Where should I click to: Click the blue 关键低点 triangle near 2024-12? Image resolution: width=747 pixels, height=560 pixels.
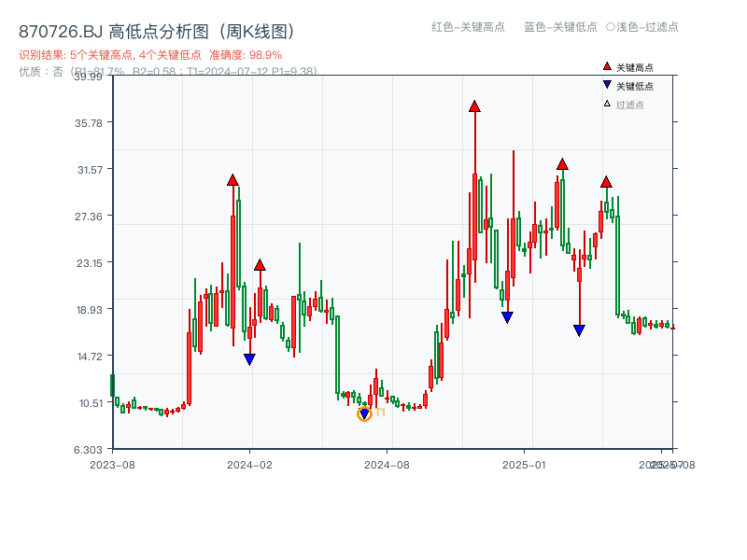point(506,315)
